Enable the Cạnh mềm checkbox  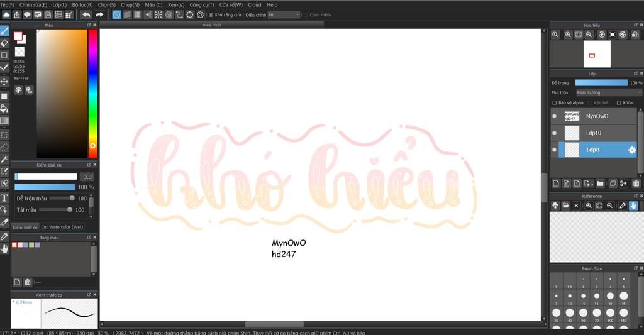tap(305, 15)
